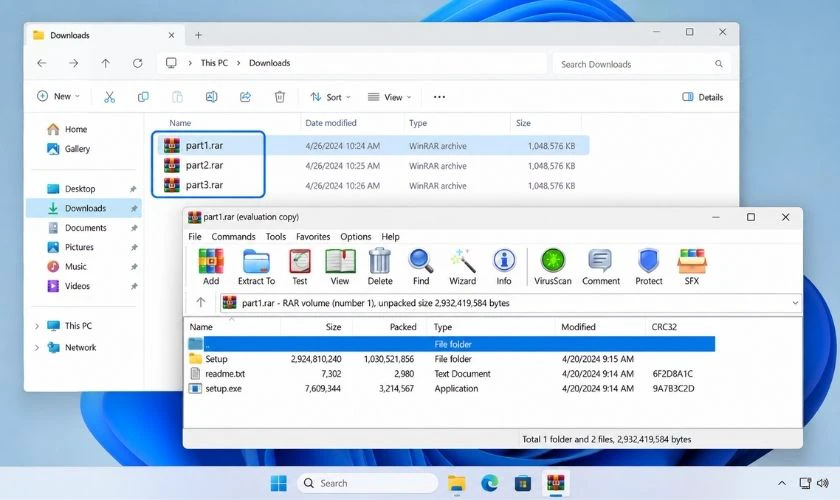Start VirusScan on the archive
Image resolution: width=840 pixels, height=500 pixels.
[x=553, y=266]
